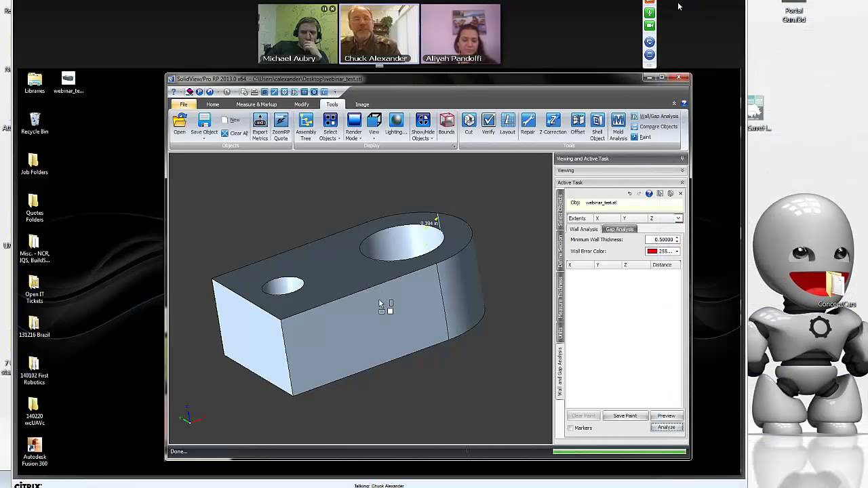Screen dimensions: 868x488
Task: Select the Wall Analysis tab
Action: click(x=584, y=229)
